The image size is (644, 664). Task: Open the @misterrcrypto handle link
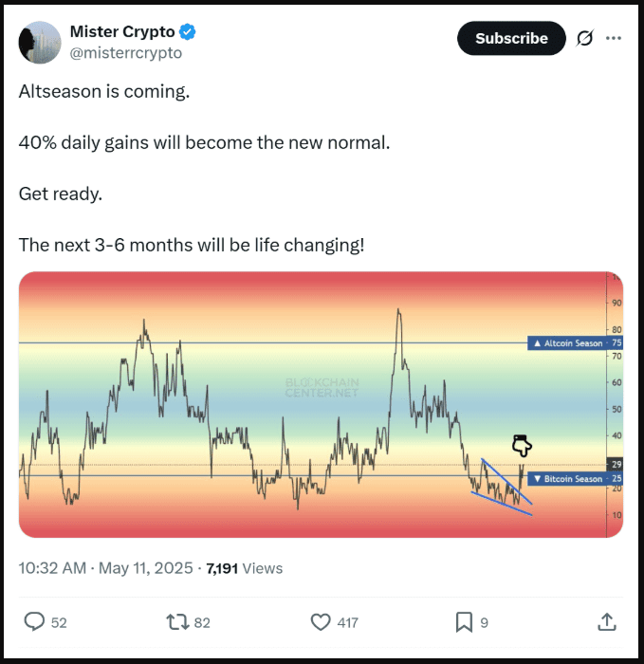tap(126, 53)
